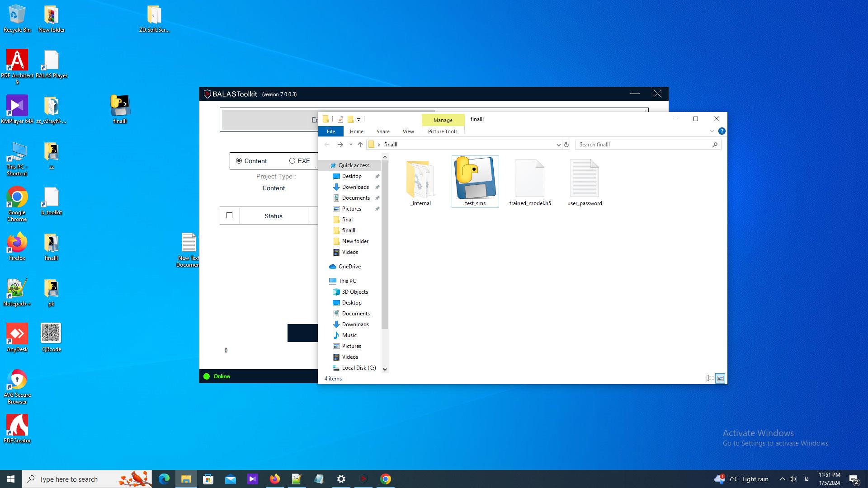This screenshot has width=868, height=488.
Task: Select the EXE radio button
Action: tap(300, 161)
